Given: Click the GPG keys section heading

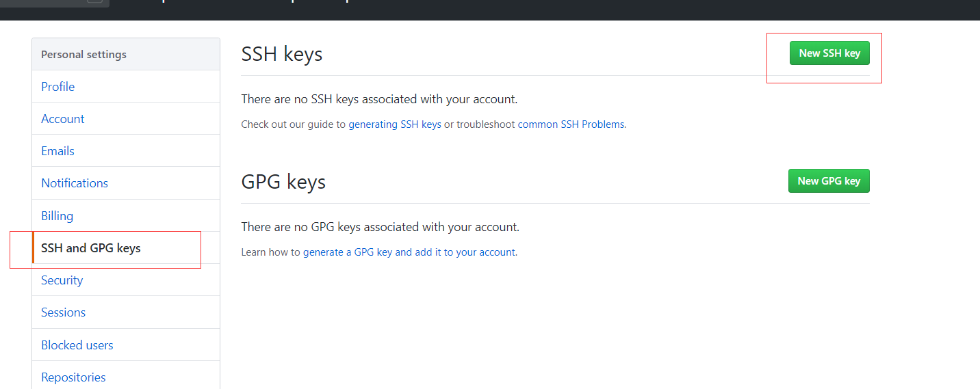Looking at the screenshot, I should 283,182.
